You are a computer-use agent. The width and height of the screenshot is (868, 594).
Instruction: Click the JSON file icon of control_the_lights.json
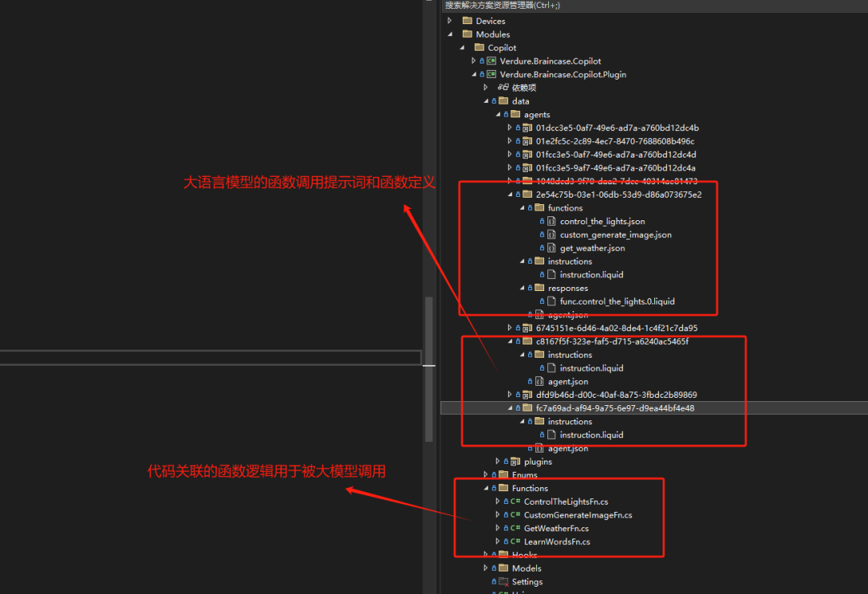click(551, 222)
